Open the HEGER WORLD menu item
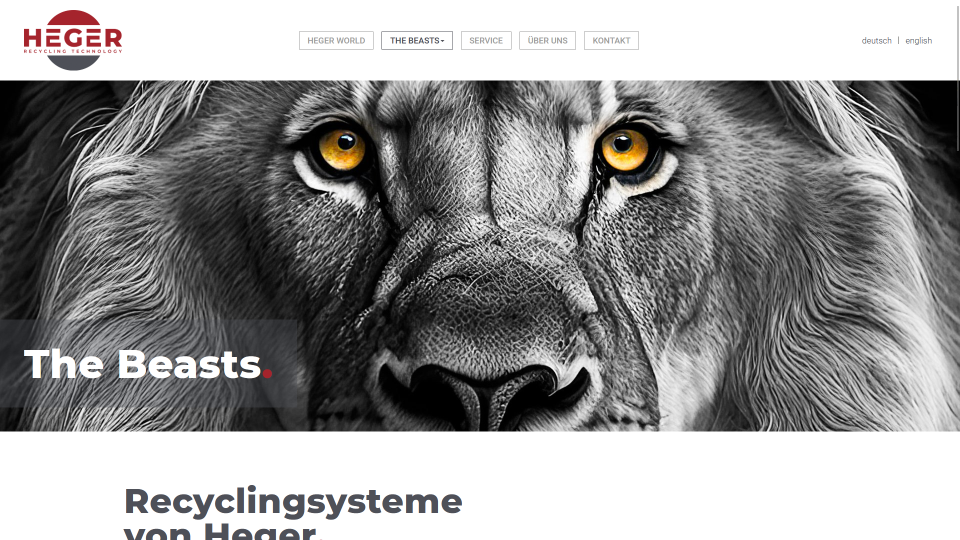Image resolution: width=960 pixels, height=540 pixels. 336,40
